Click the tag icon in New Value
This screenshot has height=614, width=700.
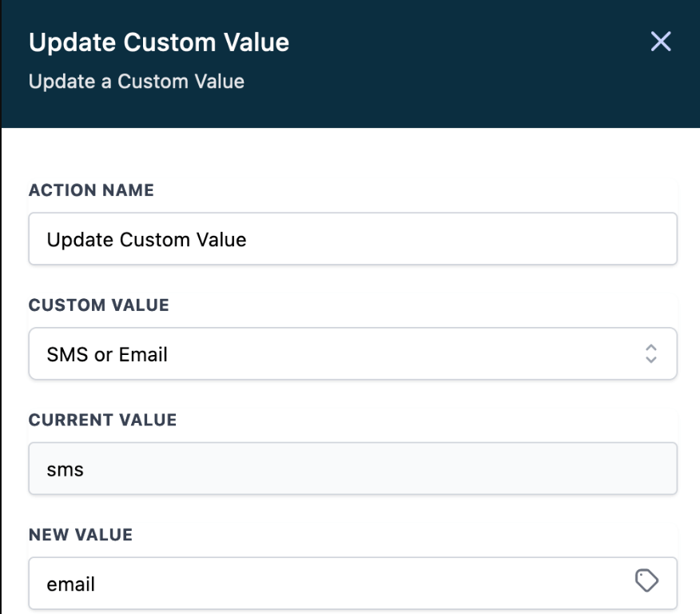point(646,581)
